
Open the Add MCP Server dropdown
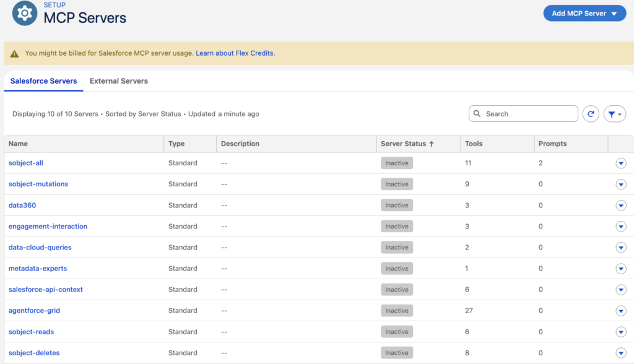(584, 14)
